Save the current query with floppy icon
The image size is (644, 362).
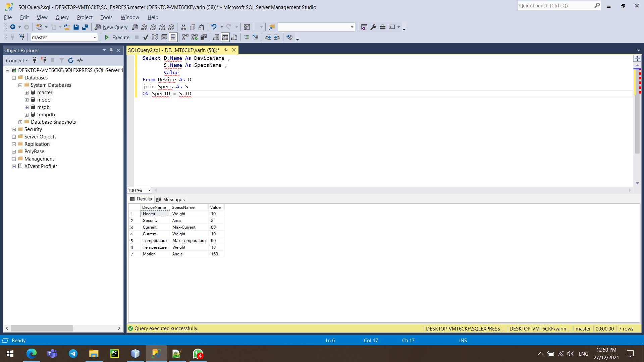coord(76,27)
